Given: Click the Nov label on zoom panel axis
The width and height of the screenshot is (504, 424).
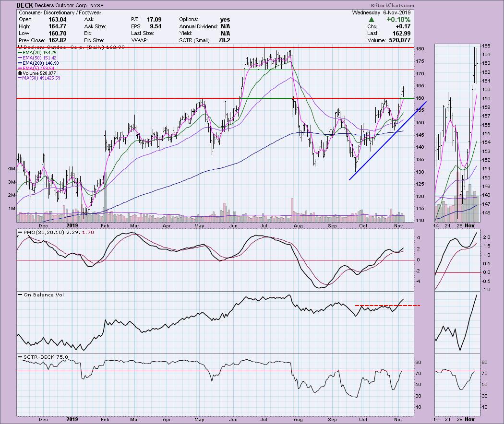Looking at the screenshot, I should point(469,419).
